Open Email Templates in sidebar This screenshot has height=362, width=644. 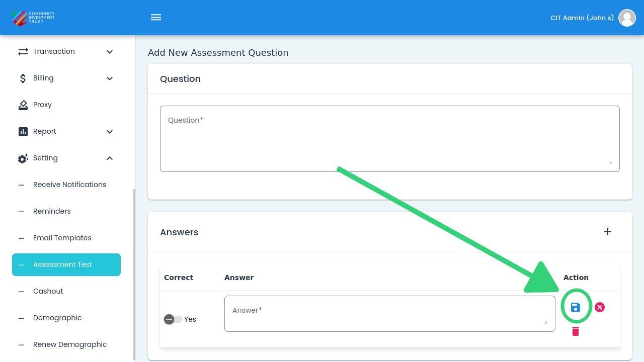[x=62, y=238]
